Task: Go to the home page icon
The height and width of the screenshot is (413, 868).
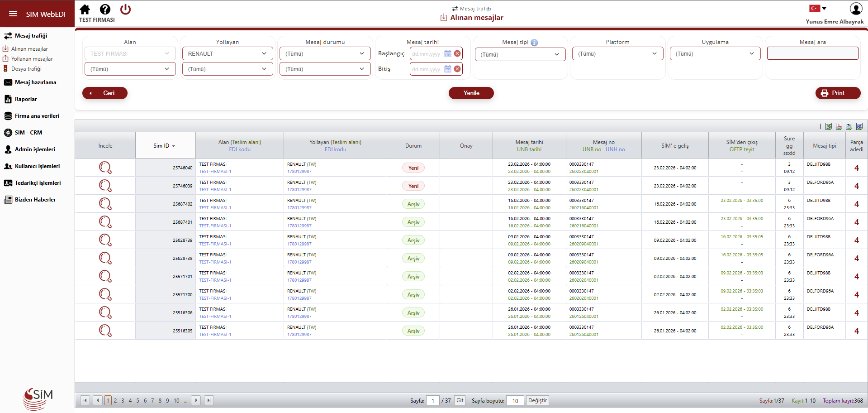Action: coord(85,10)
